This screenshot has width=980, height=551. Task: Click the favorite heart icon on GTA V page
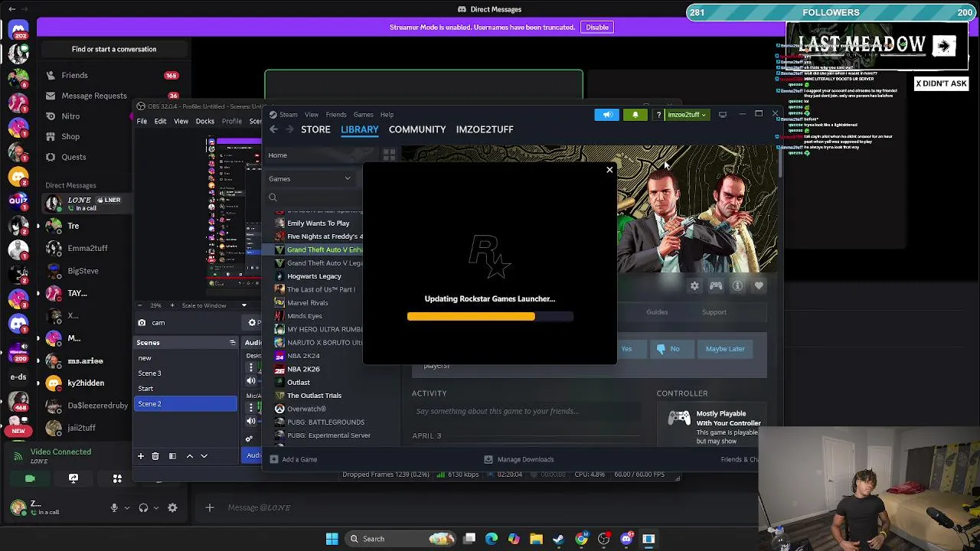click(x=759, y=285)
